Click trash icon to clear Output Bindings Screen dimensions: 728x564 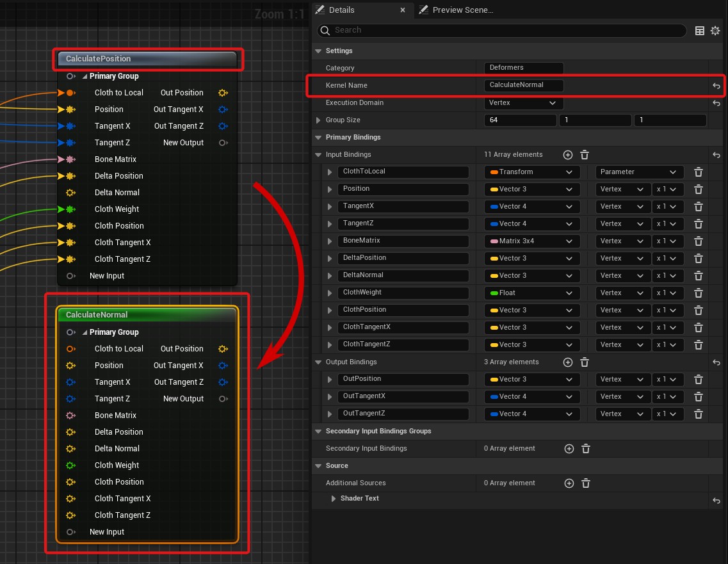click(x=585, y=362)
